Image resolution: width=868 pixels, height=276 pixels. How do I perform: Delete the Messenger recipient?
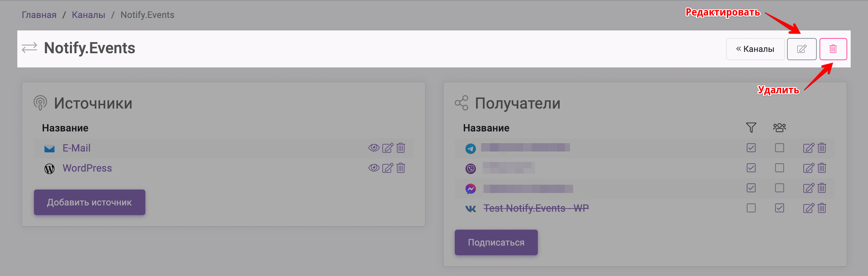click(x=822, y=188)
